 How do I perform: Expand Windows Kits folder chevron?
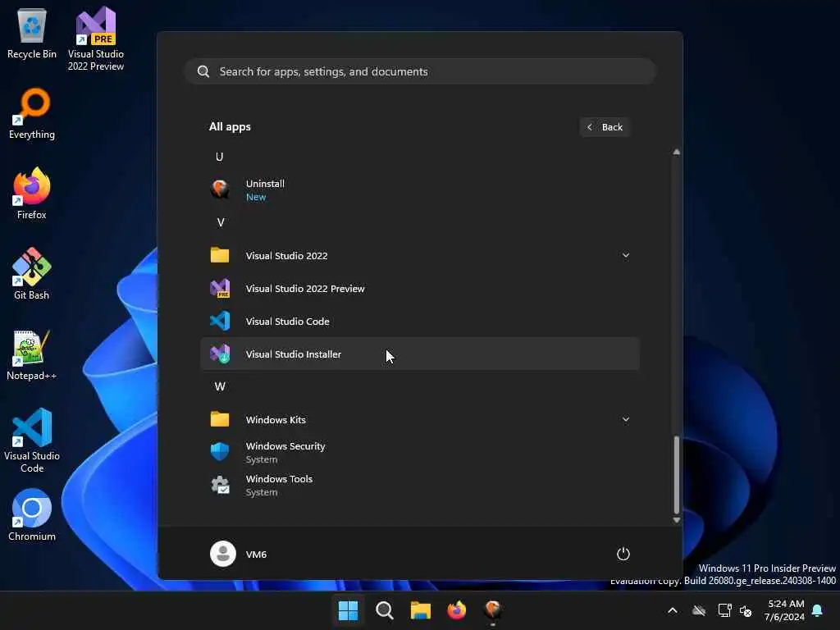(625, 419)
